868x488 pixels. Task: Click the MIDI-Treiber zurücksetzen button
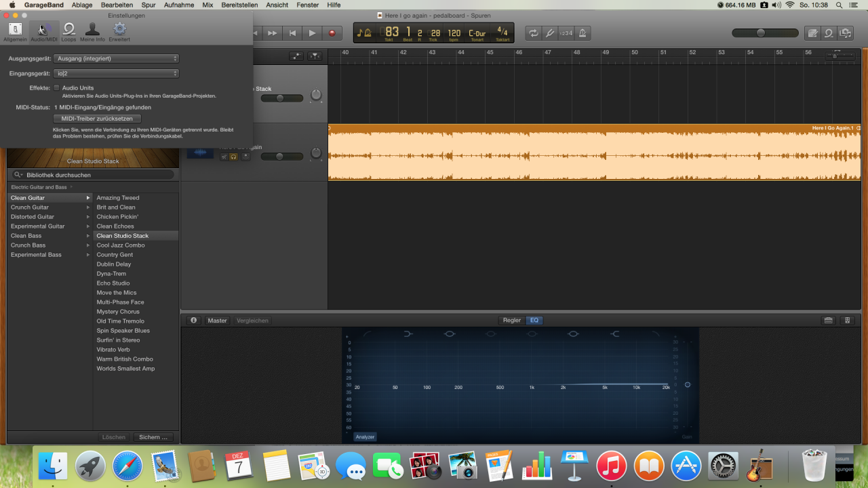[x=97, y=119]
